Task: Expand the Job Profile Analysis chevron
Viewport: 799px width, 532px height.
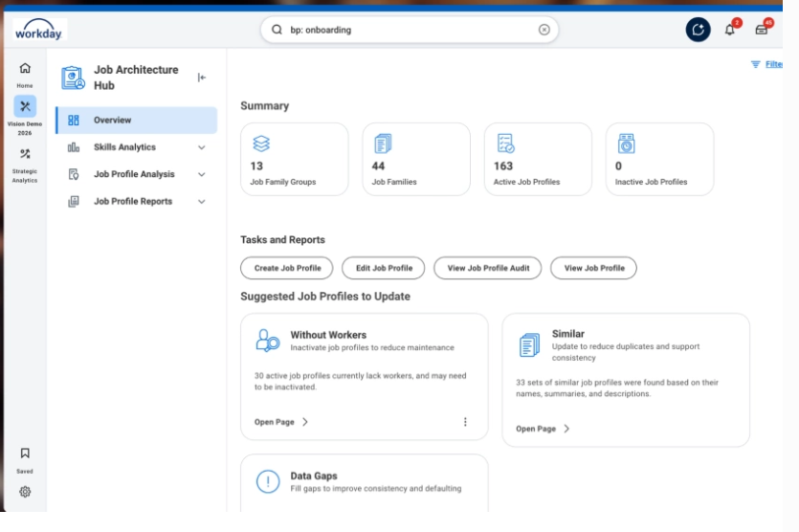Action: click(x=202, y=174)
